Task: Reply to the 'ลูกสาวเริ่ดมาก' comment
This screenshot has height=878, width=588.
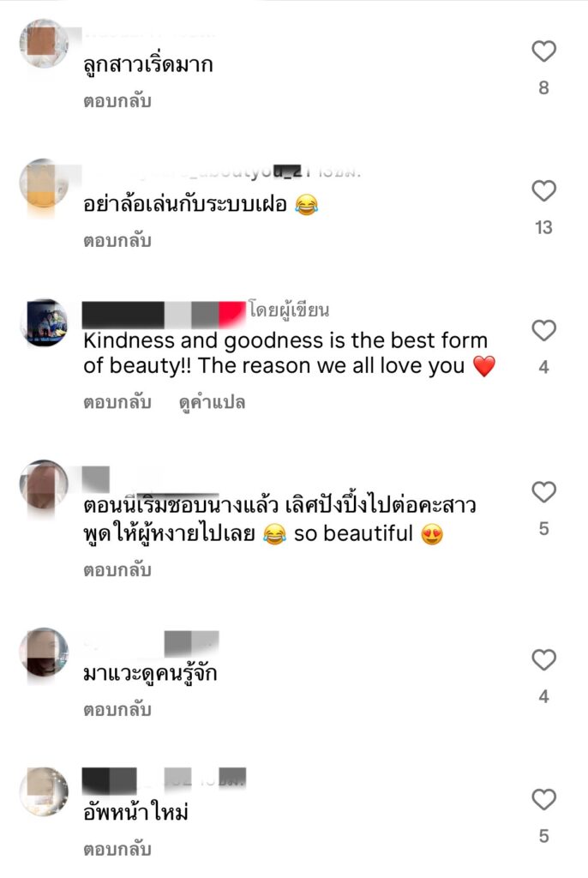Action: click(117, 101)
